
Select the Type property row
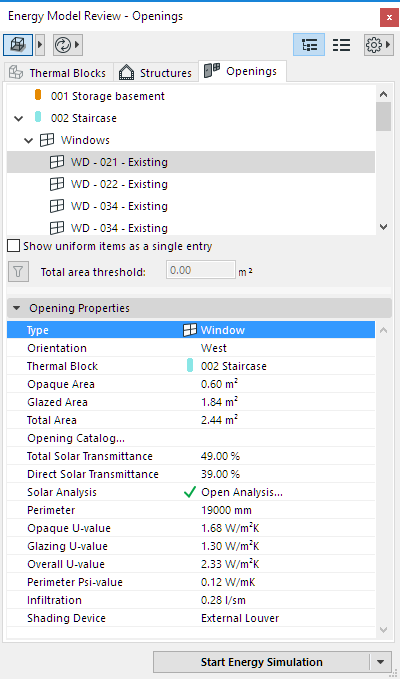coord(191,330)
